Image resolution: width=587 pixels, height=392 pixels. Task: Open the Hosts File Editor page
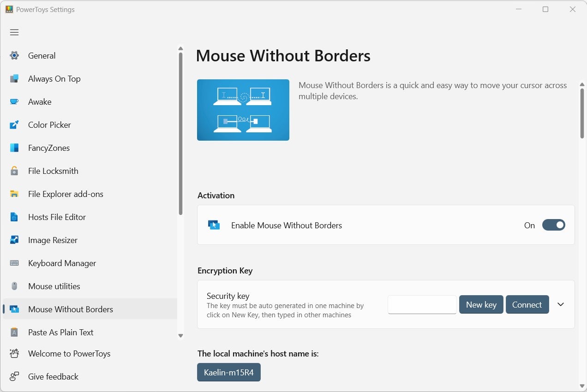click(x=57, y=217)
